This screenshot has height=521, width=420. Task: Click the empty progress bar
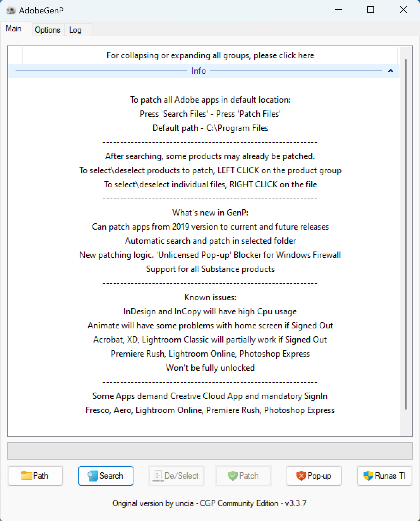[x=210, y=451]
